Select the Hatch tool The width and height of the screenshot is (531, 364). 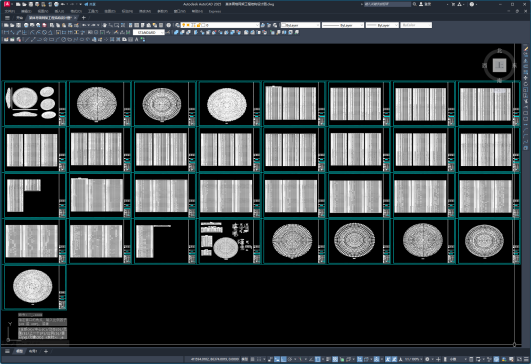point(111,40)
